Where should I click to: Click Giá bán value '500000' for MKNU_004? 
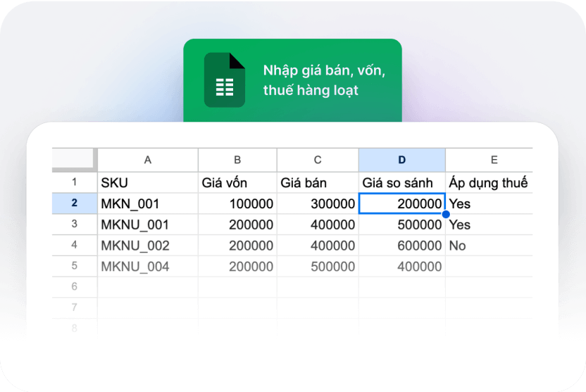pyautogui.click(x=318, y=266)
